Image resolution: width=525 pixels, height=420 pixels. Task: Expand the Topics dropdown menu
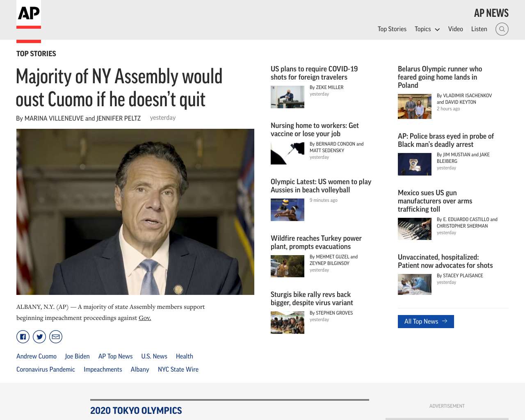[x=427, y=29]
